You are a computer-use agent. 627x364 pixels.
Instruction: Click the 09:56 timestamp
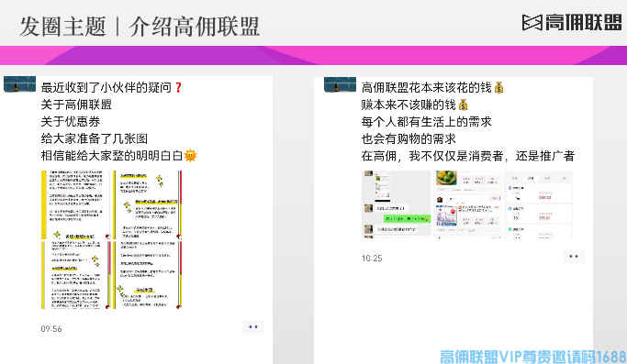coord(51,329)
